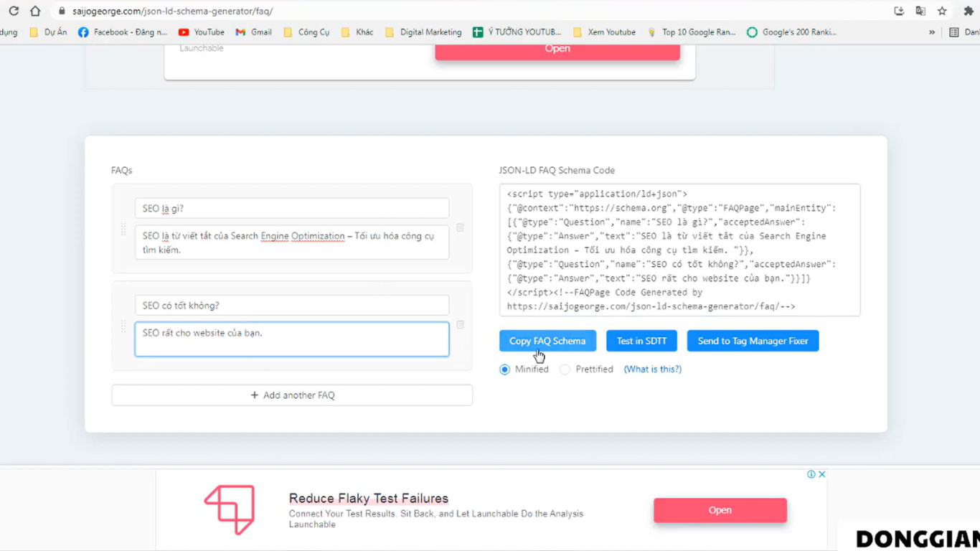Viewport: 980px width, 551px height.
Task: Select the Prettified radio option
Action: click(565, 369)
